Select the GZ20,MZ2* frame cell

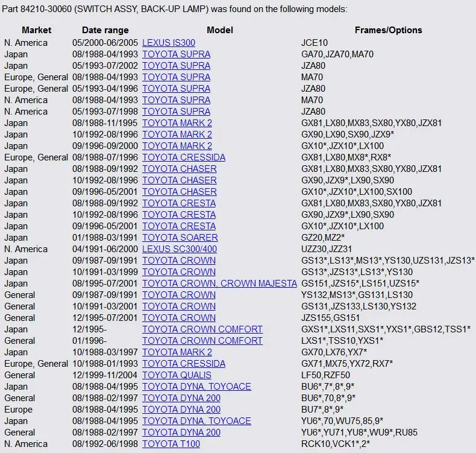(323, 238)
